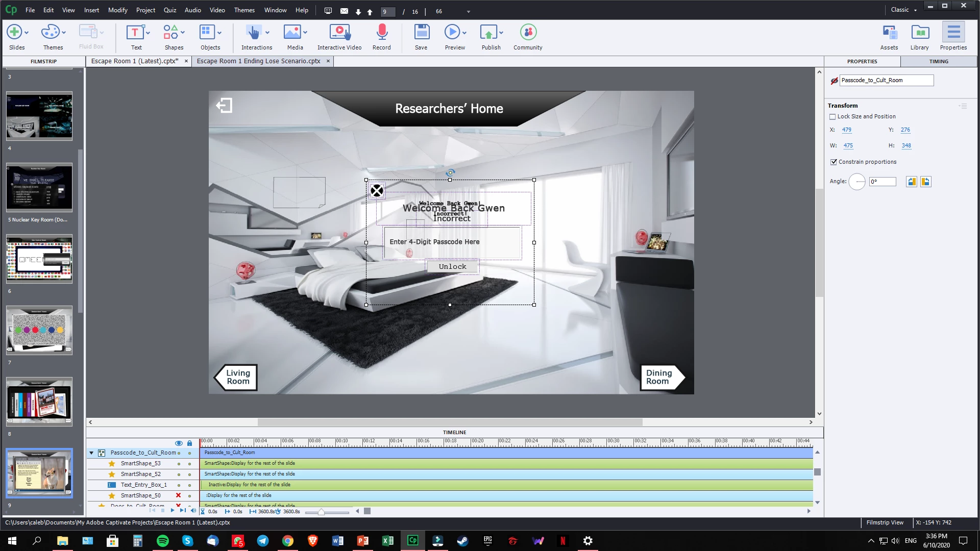
Task: Select slide 7 thumbnail in filmstrip
Action: click(x=39, y=331)
